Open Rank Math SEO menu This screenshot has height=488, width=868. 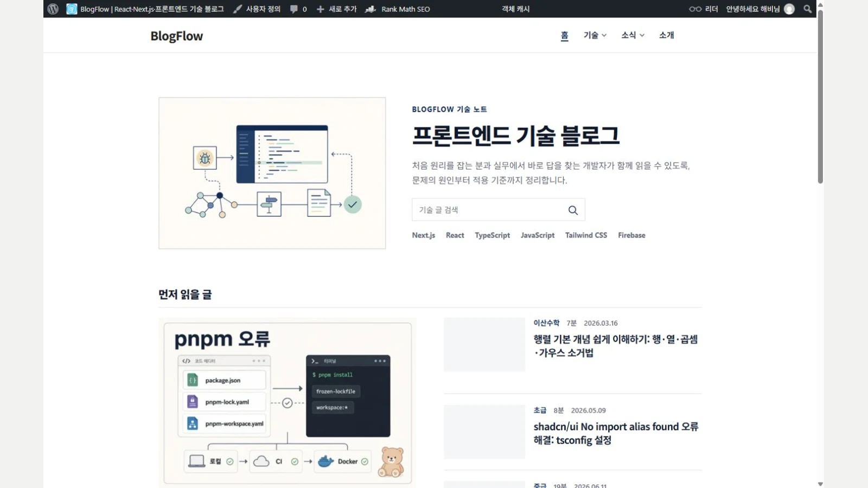click(x=405, y=9)
